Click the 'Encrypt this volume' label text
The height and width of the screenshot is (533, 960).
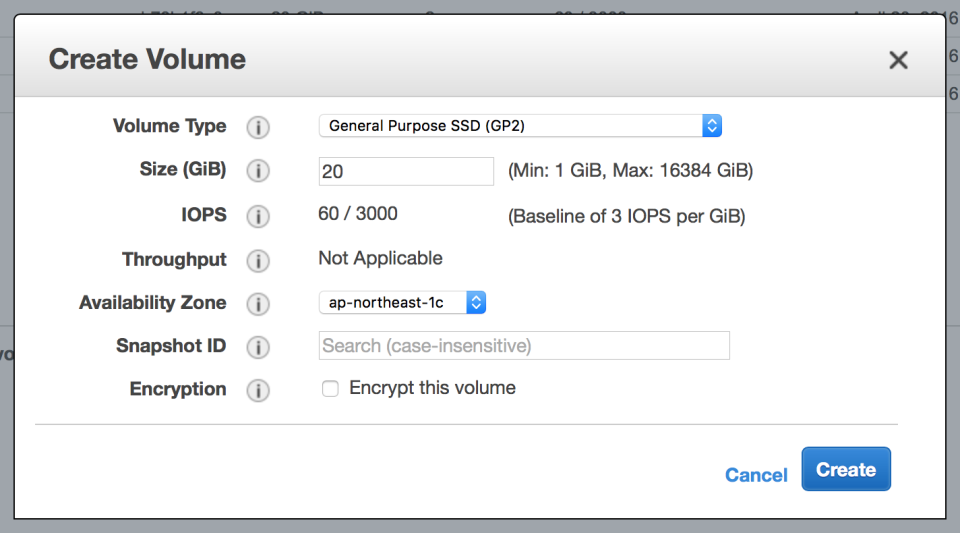tap(432, 388)
